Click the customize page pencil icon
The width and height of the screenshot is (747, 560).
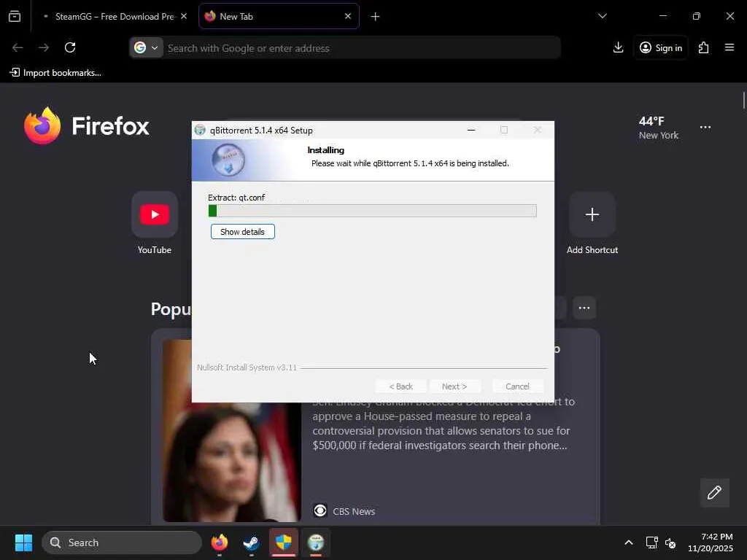coord(714,493)
